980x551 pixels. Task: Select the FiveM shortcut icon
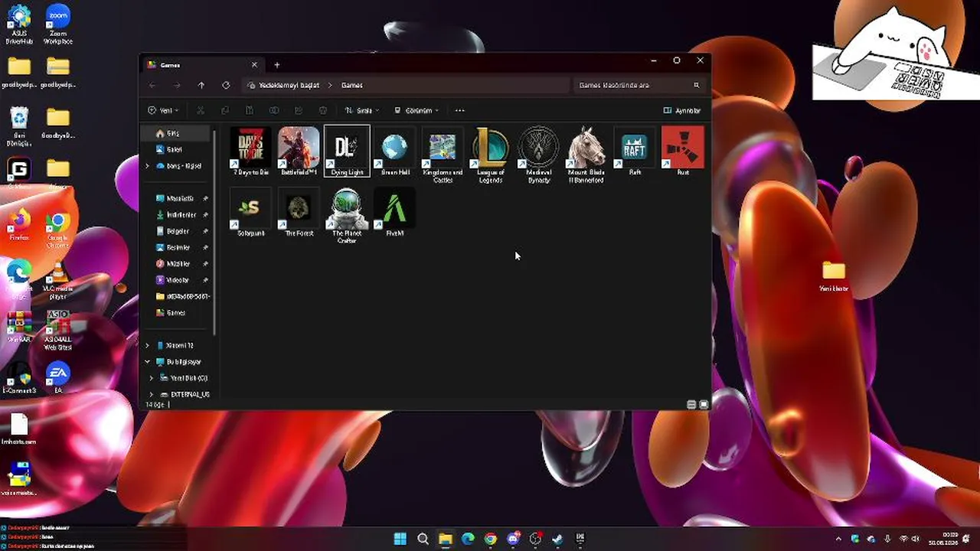pyautogui.click(x=395, y=213)
